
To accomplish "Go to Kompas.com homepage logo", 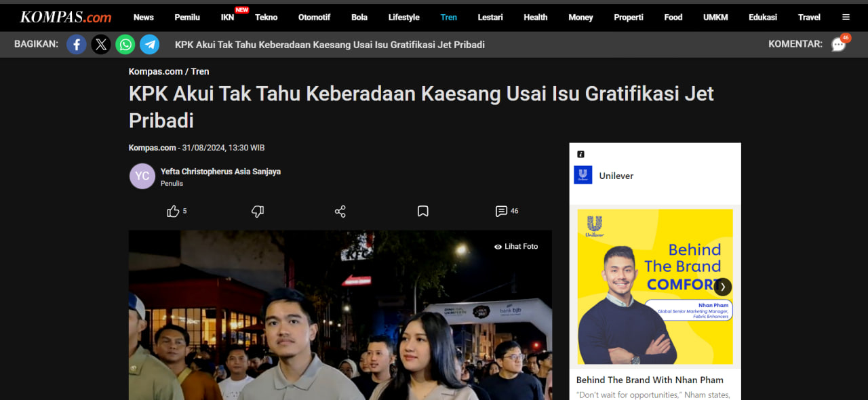I will (x=66, y=17).
